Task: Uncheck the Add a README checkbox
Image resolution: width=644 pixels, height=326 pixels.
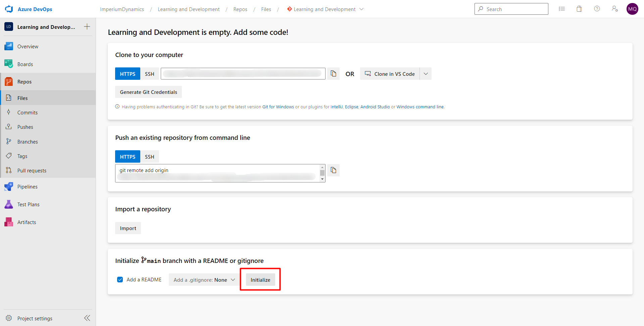Action: click(120, 279)
